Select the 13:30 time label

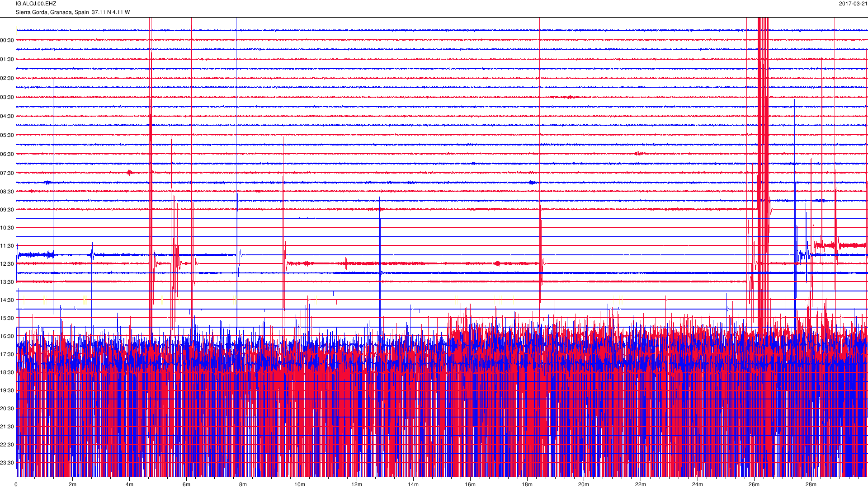pos(7,282)
